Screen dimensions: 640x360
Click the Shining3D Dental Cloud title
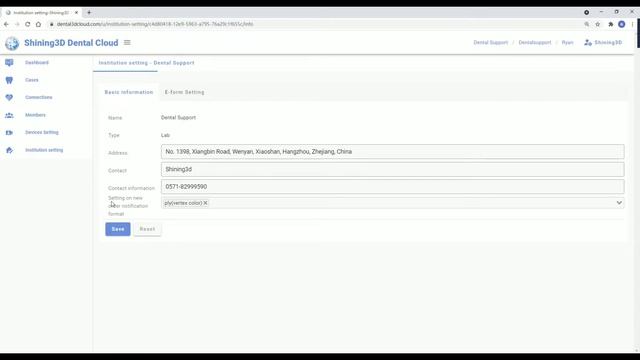click(x=71, y=43)
